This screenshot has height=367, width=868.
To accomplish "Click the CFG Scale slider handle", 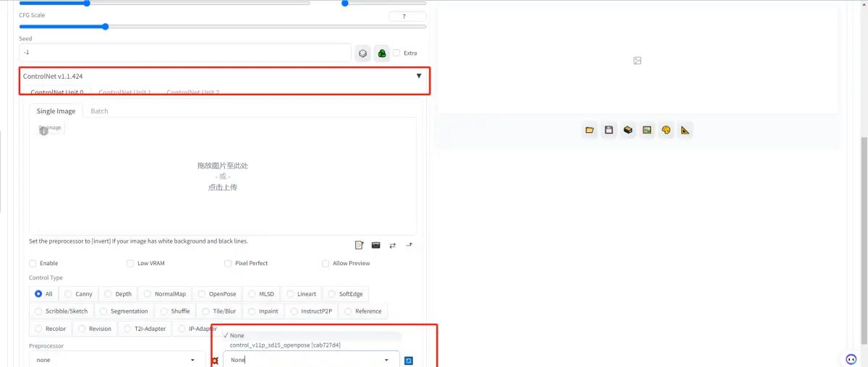I will tap(105, 27).
